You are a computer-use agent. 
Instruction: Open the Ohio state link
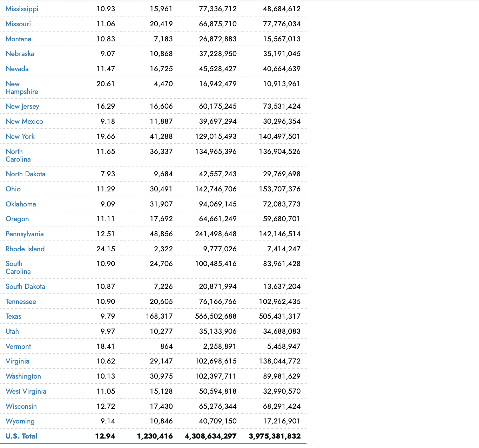coord(13,189)
